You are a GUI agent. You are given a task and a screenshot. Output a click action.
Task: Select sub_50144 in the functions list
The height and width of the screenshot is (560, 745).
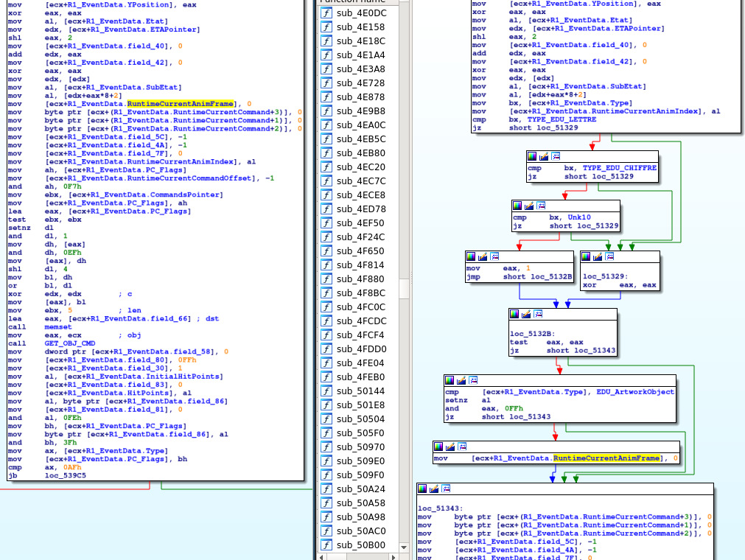360,391
